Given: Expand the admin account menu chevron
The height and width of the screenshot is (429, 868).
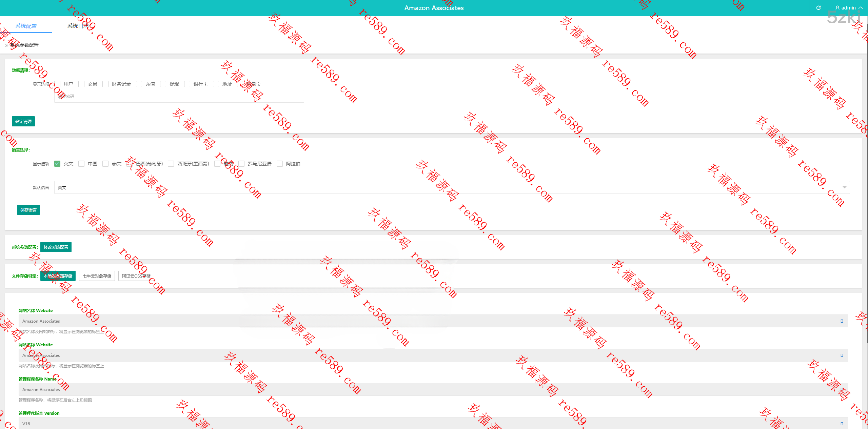Looking at the screenshot, I should [x=861, y=8].
